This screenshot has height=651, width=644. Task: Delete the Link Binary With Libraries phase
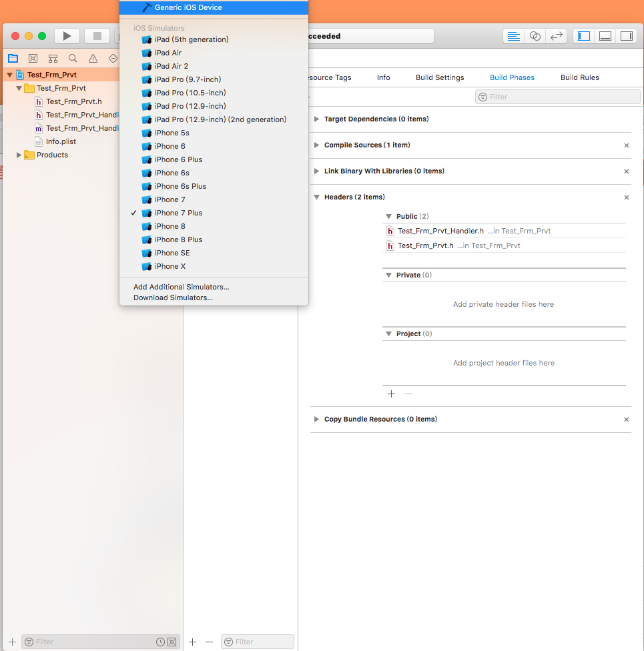coord(627,171)
